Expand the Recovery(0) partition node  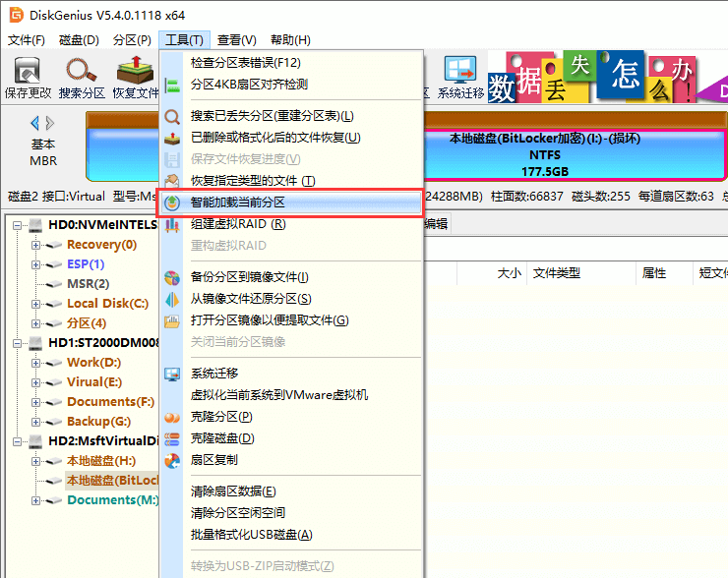pos(35,245)
